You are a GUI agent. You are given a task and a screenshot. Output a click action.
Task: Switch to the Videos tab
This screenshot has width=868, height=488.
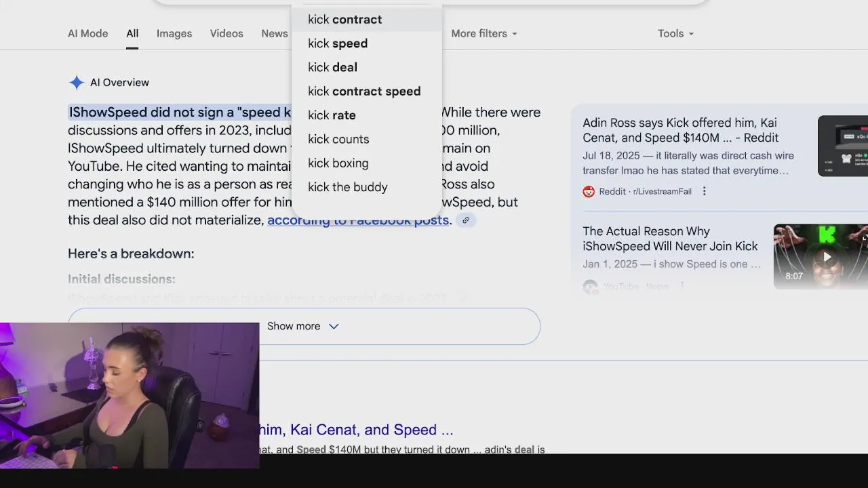pos(226,33)
